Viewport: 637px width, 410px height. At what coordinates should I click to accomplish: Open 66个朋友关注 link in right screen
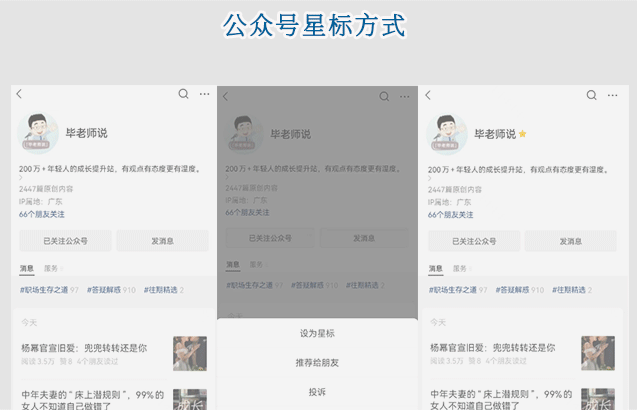click(451, 215)
